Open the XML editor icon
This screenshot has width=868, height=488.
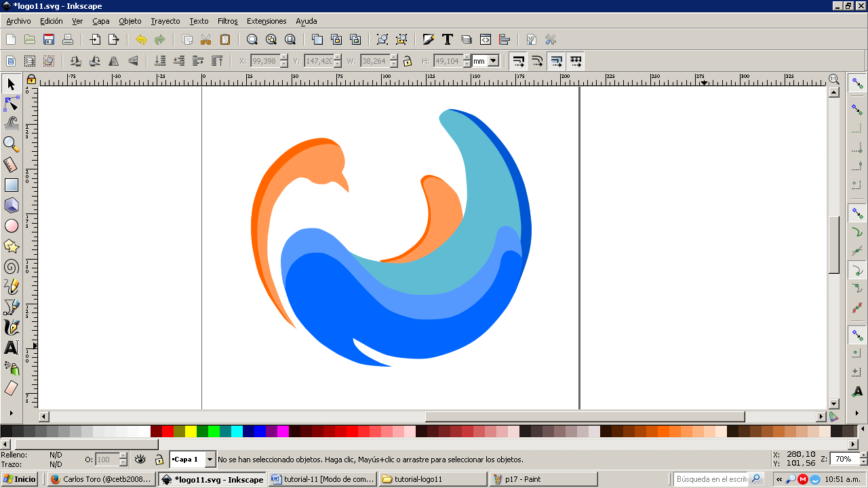click(x=486, y=39)
